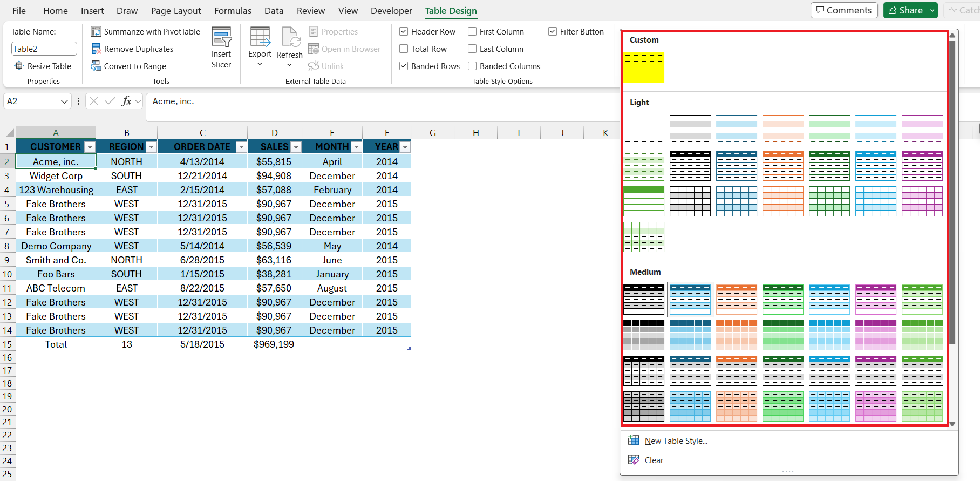980x481 pixels.
Task: Switch to the Insert tab
Action: (x=92, y=11)
